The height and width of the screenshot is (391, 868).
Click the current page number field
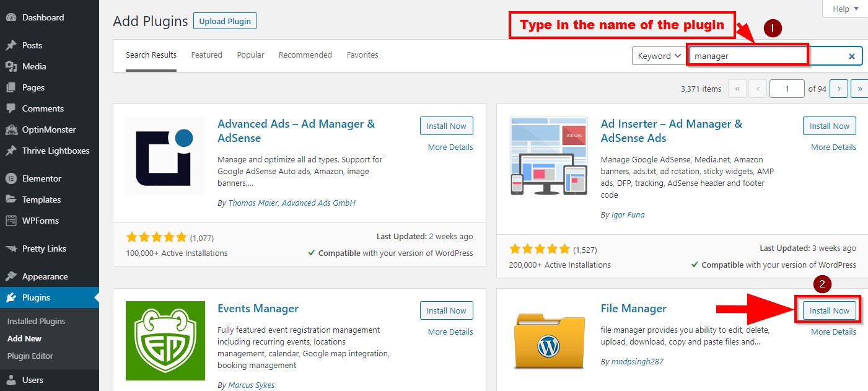tap(787, 89)
